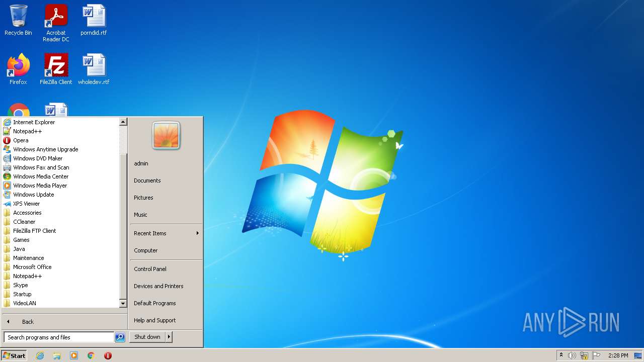The width and height of the screenshot is (644, 362).
Task: Open Chrome taskbar icon
Action: [x=91, y=355]
